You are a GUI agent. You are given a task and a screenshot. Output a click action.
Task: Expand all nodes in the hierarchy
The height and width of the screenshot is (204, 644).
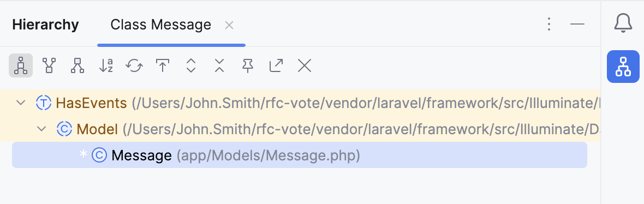point(191,65)
